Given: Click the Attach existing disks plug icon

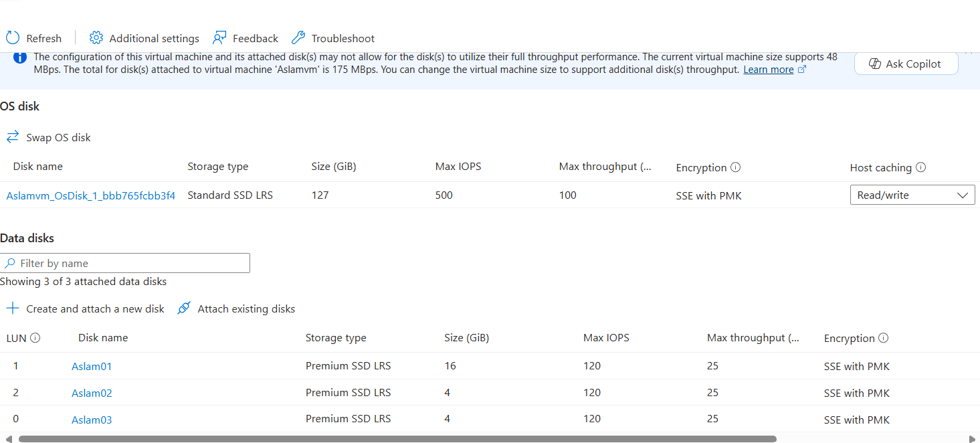Looking at the screenshot, I should (184, 308).
